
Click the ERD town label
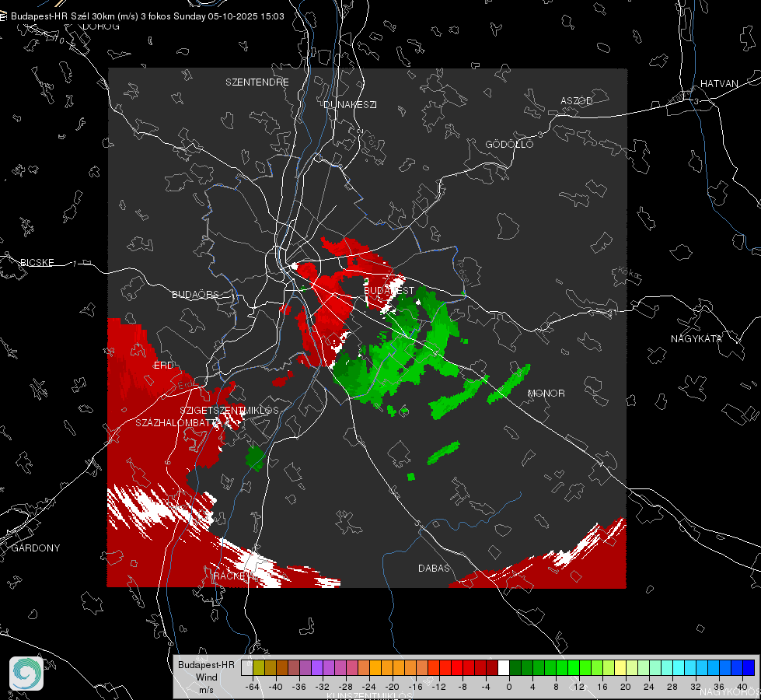(163, 366)
